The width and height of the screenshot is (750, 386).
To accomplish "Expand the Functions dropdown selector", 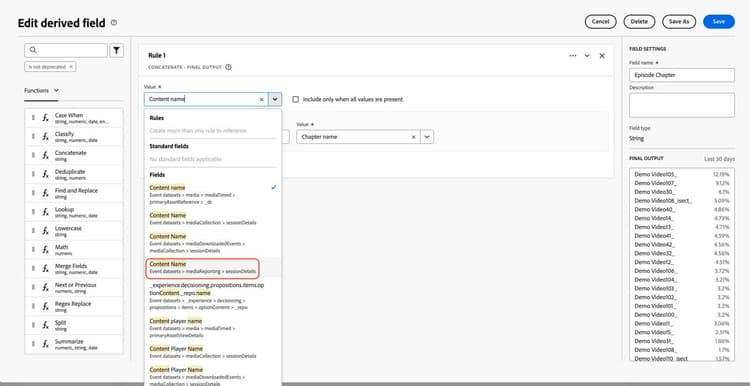I will tap(42, 90).
